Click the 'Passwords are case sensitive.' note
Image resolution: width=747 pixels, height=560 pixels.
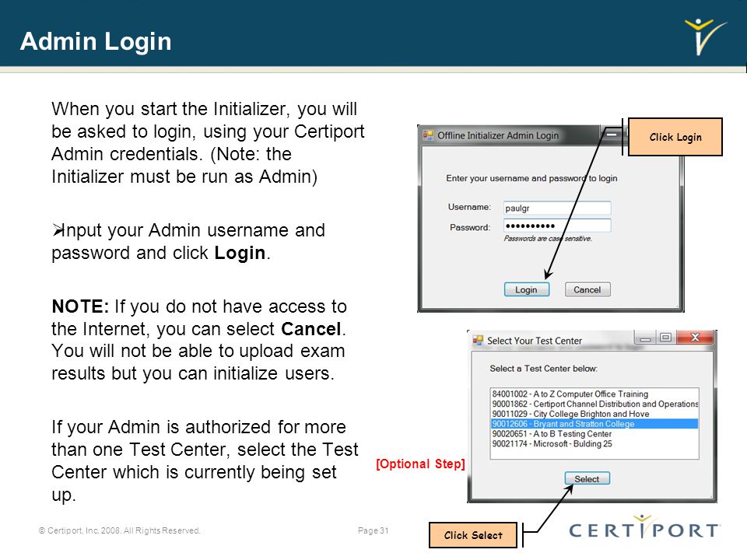[548, 239]
